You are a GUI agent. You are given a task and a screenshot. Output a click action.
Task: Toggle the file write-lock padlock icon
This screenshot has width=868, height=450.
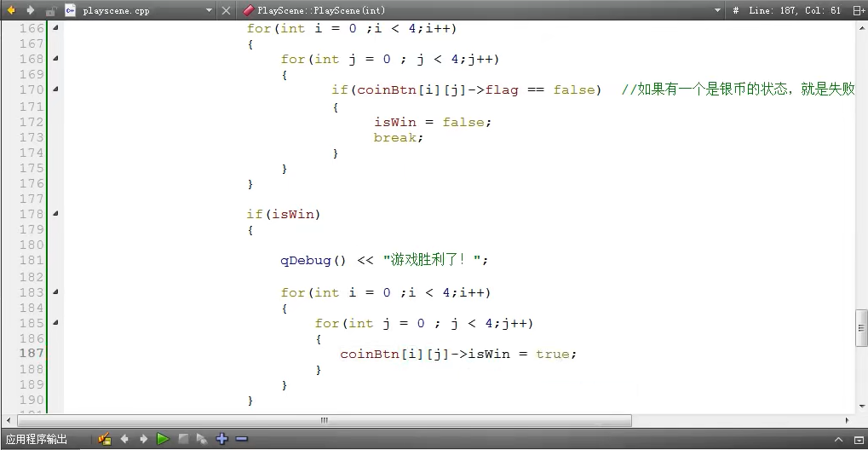pos(49,10)
